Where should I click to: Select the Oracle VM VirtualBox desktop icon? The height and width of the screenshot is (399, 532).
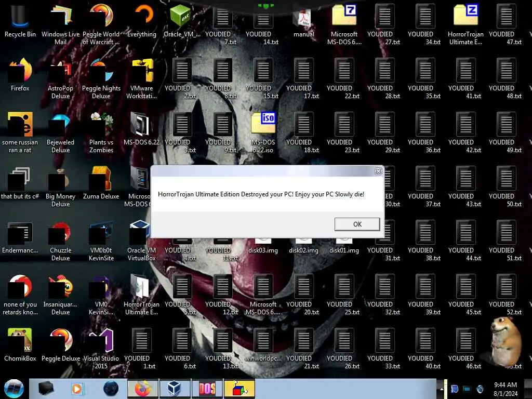click(141, 241)
